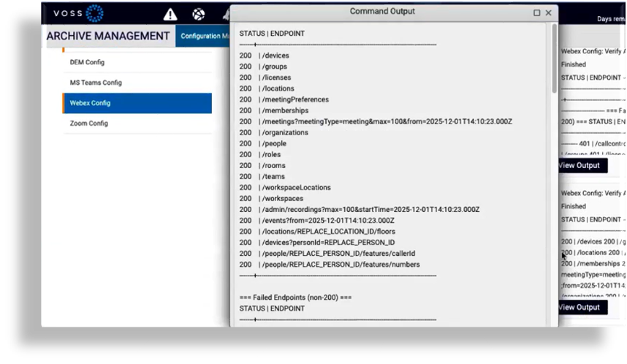Click the /devices endpoint row
Screen dimensions: 627x364
pos(265,56)
